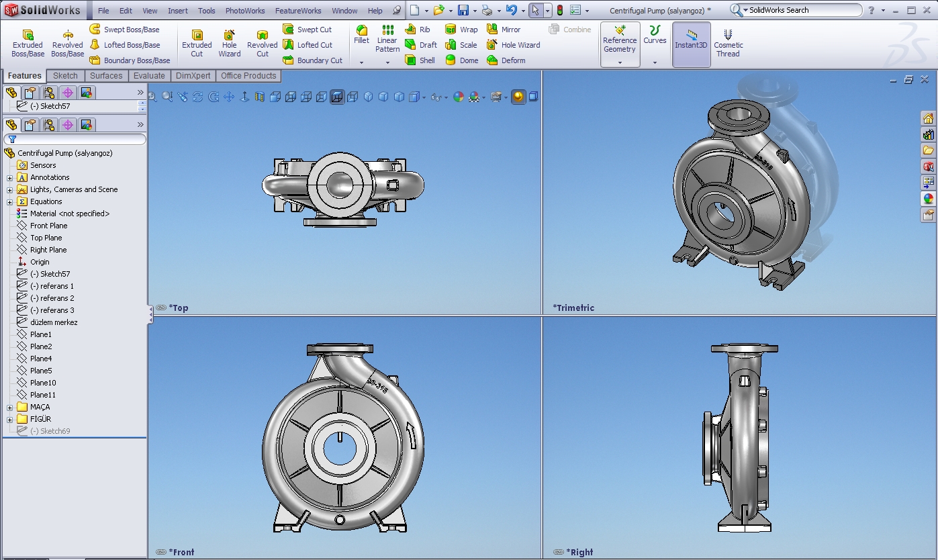Apply the Fillet feature
938x560 pixels.
click(x=361, y=35)
